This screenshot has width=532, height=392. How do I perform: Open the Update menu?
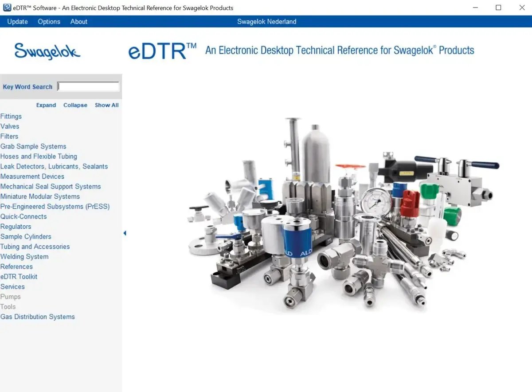[17, 21]
